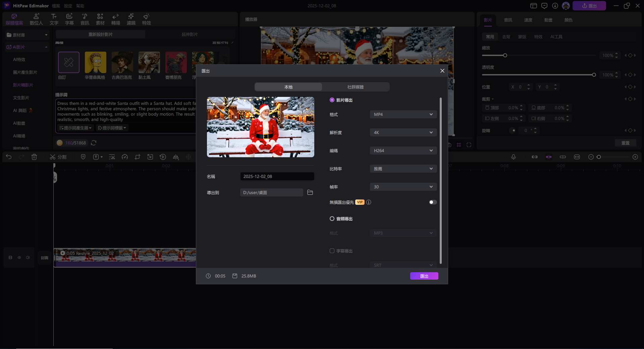
Task: Expand the 解析度 4K dropdown
Action: point(403,132)
